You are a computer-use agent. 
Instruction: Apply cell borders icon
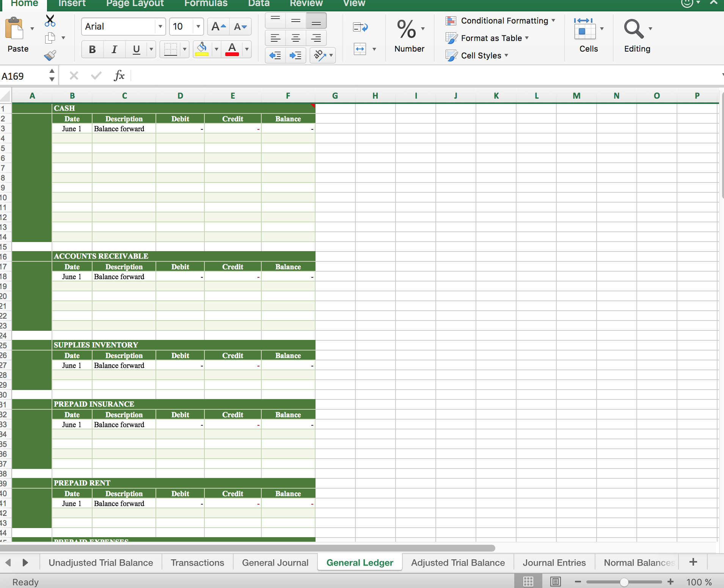[x=170, y=49]
